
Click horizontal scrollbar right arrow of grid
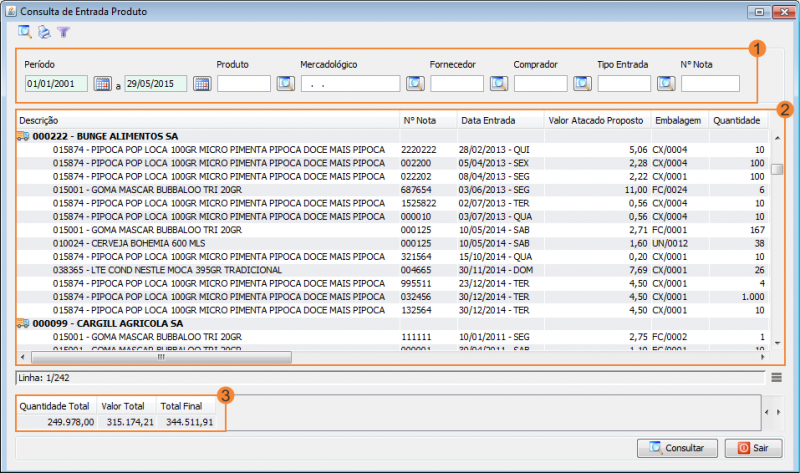762,357
